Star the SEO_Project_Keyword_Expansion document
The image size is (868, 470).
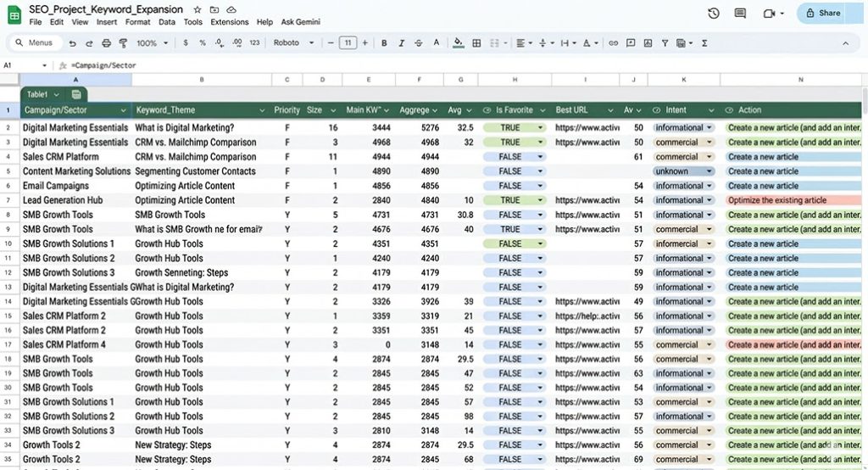(197, 9)
